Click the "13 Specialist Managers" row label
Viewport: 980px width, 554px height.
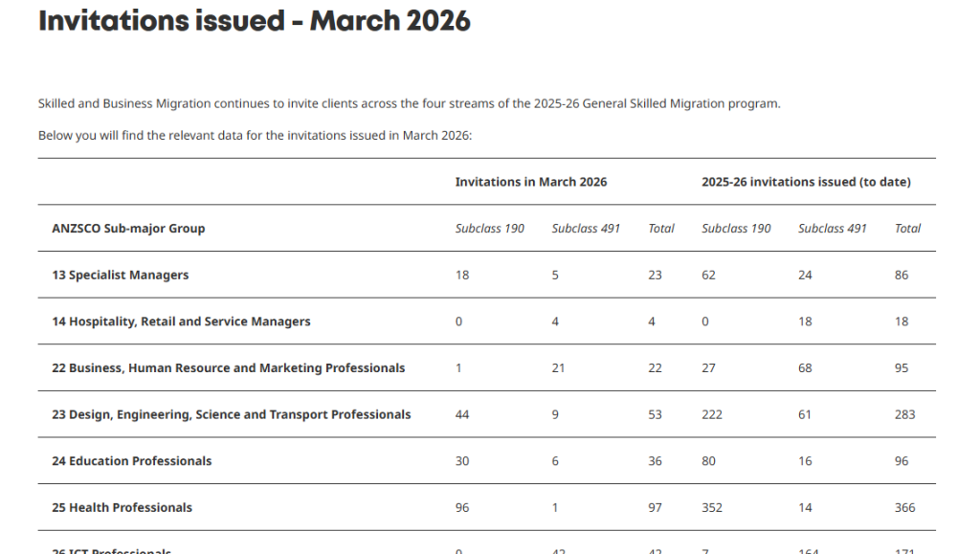tap(121, 276)
